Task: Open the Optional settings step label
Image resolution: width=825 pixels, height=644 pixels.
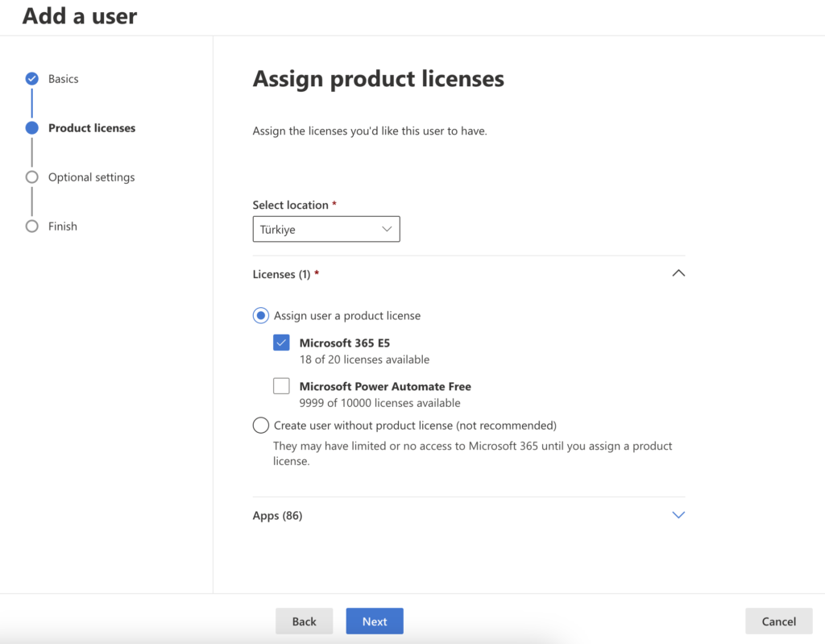Action: pos(91,177)
